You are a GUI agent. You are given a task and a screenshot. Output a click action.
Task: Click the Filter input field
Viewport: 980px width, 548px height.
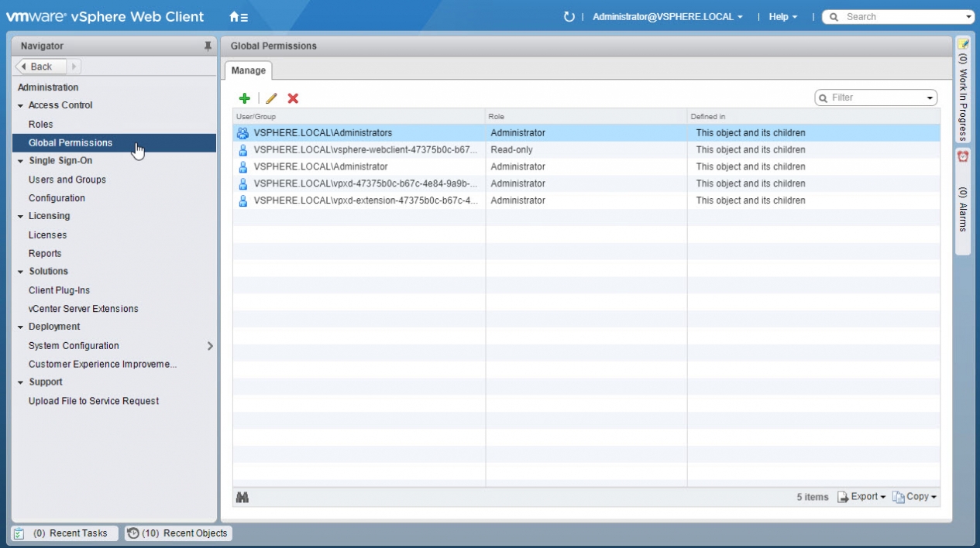point(877,98)
